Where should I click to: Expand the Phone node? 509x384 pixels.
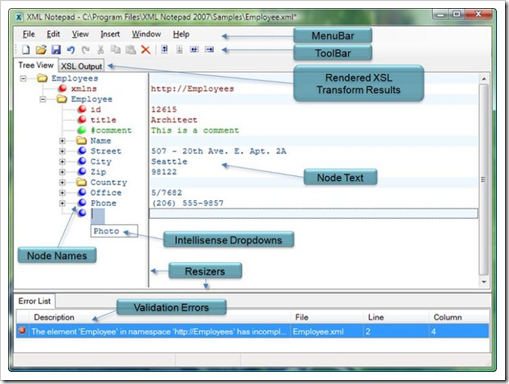pyautogui.click(x=62, y=203)
